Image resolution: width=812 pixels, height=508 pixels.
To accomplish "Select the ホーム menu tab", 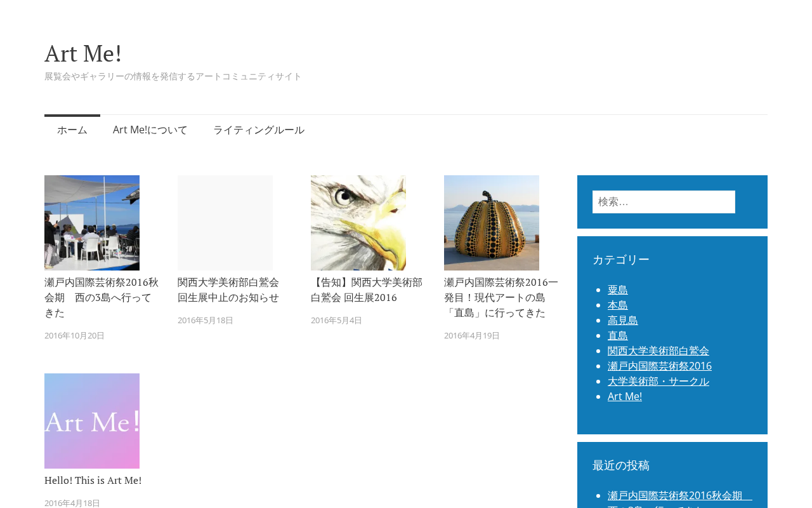I will click(72, 130).
